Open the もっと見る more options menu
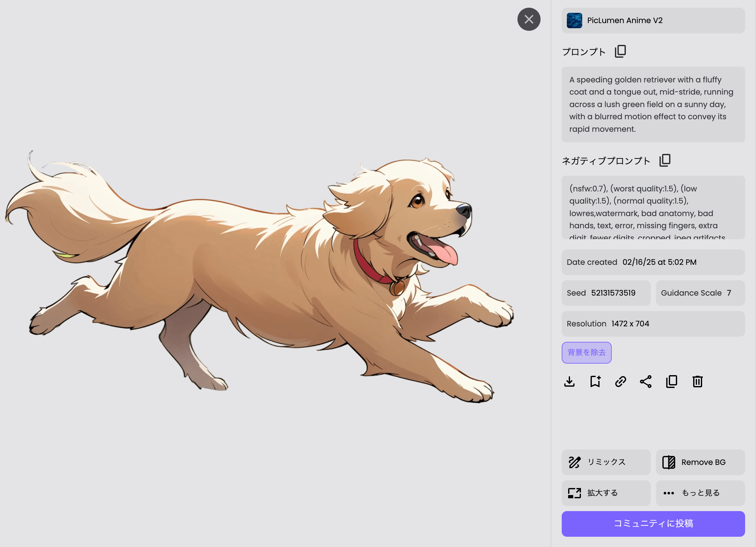Viewport: 756px width, 547px height. [700, 493]
